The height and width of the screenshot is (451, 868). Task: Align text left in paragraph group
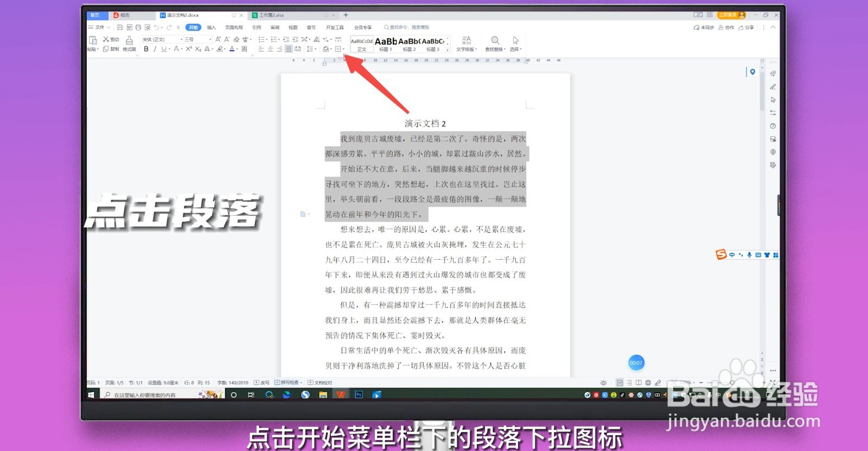coord(261,49)
